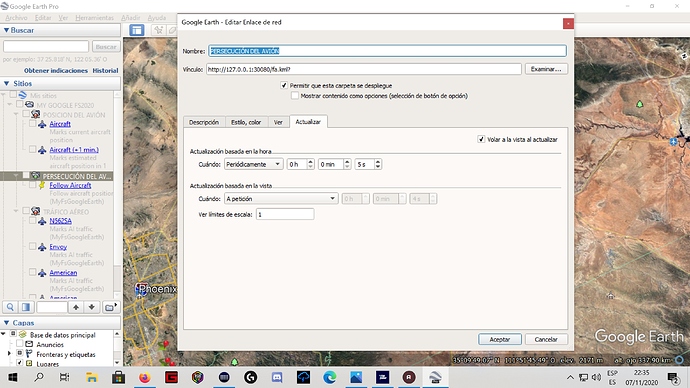Image resolution: width=690 pixels, height=388 pixels.
Task: Open Discord from the taskbar
Action: coord(277,377)
